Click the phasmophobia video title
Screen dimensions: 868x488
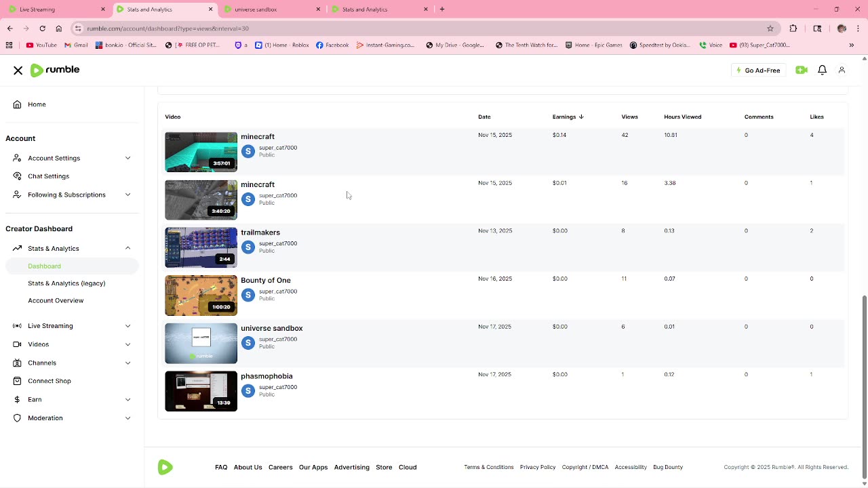(x=267, y=376)
